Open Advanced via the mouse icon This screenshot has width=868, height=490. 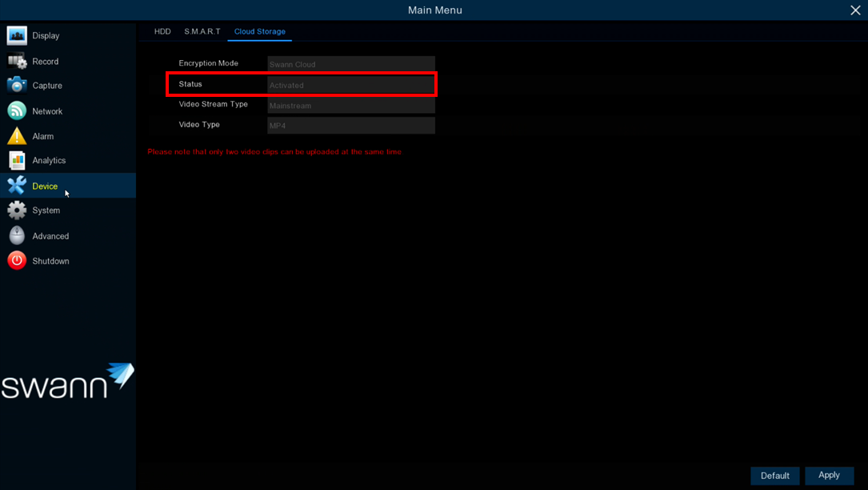click(x=17, y=236)
